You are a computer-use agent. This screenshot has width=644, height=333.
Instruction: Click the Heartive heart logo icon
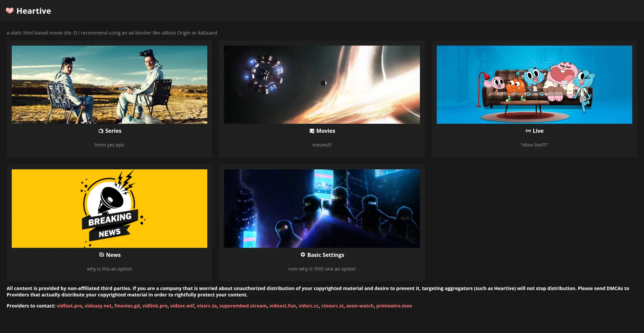click(10, 11)
